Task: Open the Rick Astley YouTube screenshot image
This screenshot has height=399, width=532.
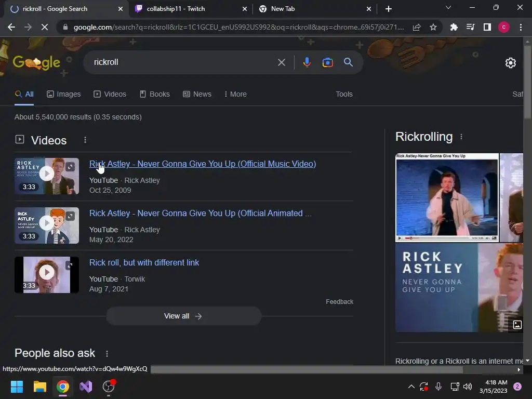Action: (447, 197)
